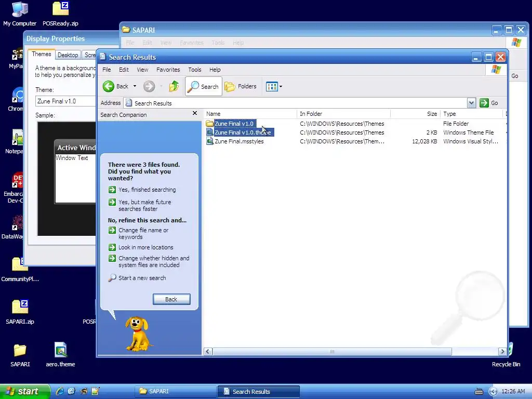Expand the Address bar dropdown
Viewport: 532px width, 399px height.
pos(471,103)
